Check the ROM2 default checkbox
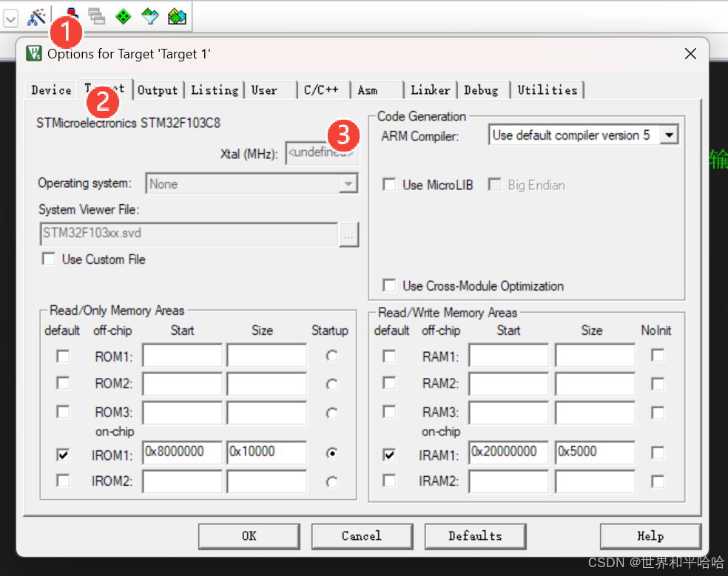Viewport: 728px width, 576px height. [63, 383]
